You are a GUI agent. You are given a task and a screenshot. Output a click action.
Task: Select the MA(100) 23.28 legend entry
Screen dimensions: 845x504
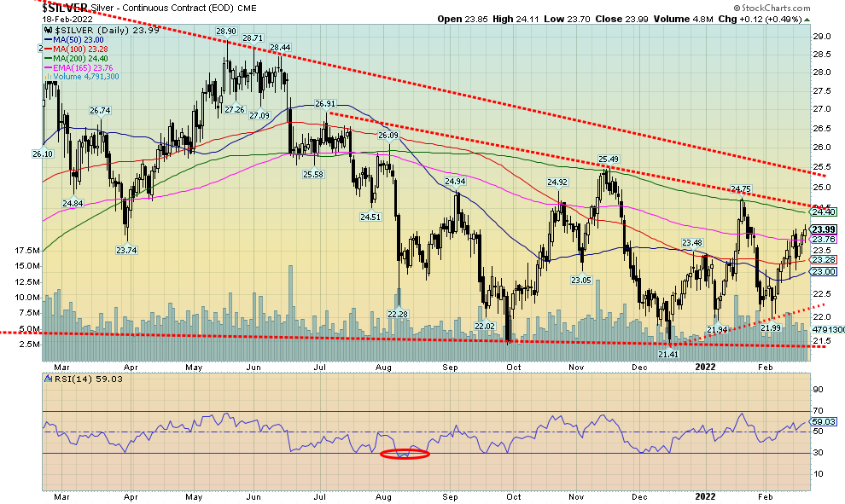point(80,48)
